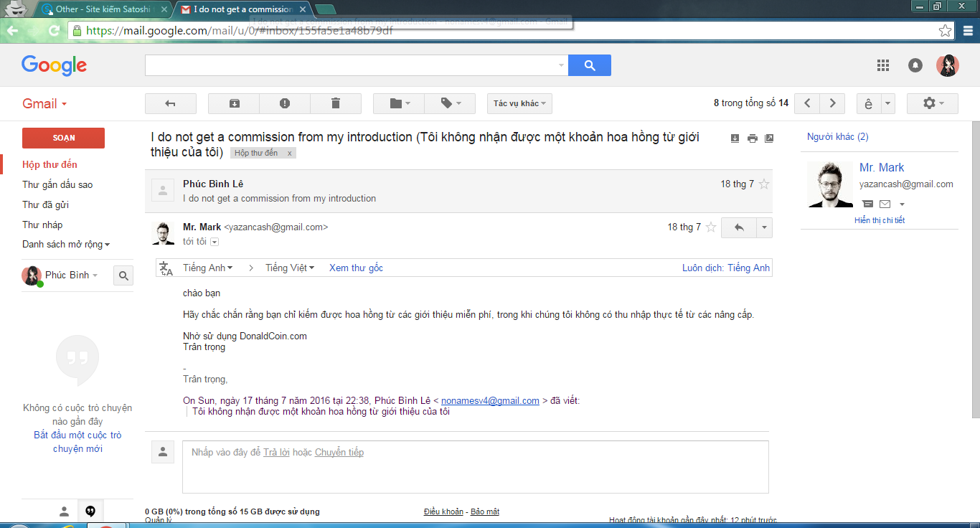Click "Chuyển tiếp" to forward the message

[339, 453]
